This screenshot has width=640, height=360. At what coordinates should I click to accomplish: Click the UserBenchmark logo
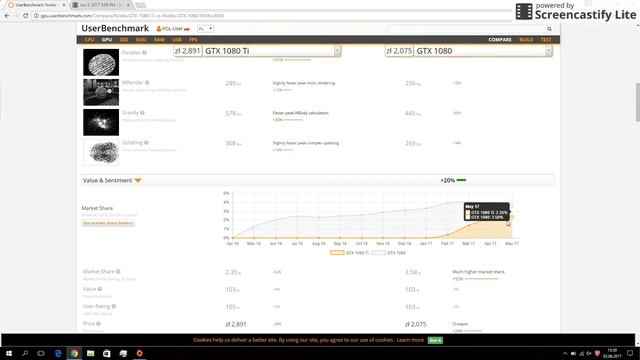[x=115, y=28]
